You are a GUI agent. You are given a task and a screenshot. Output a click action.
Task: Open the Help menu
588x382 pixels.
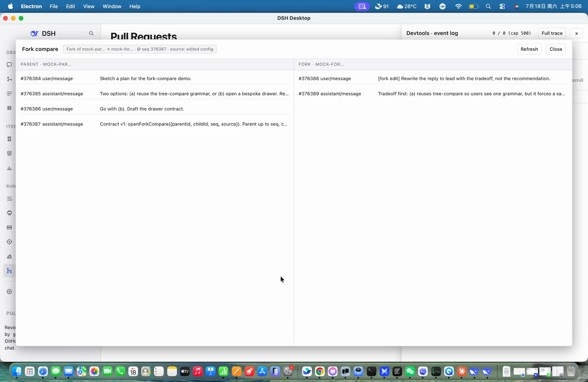[135, 6]
